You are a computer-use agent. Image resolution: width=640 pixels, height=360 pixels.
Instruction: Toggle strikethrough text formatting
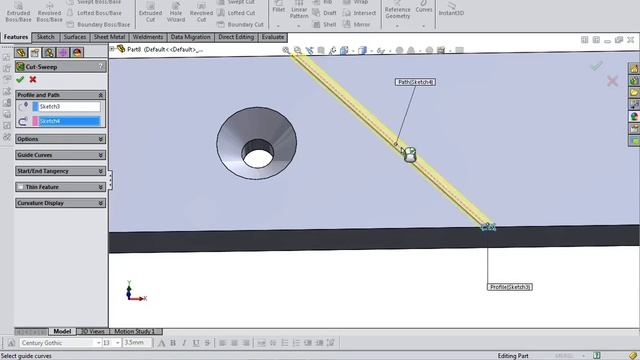tap(207, 343)
